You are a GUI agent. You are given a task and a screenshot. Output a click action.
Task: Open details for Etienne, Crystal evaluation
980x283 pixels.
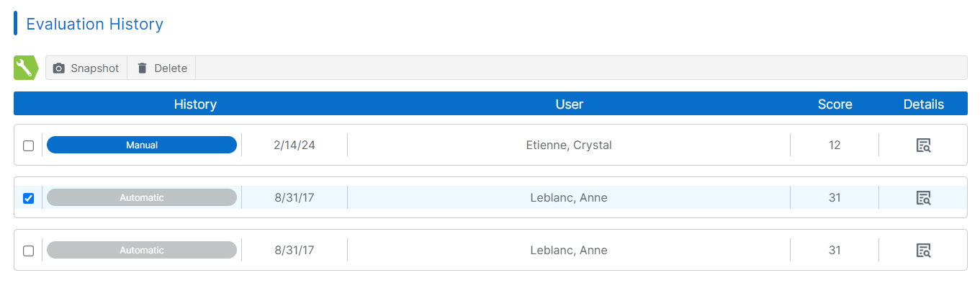coord(923,145)
